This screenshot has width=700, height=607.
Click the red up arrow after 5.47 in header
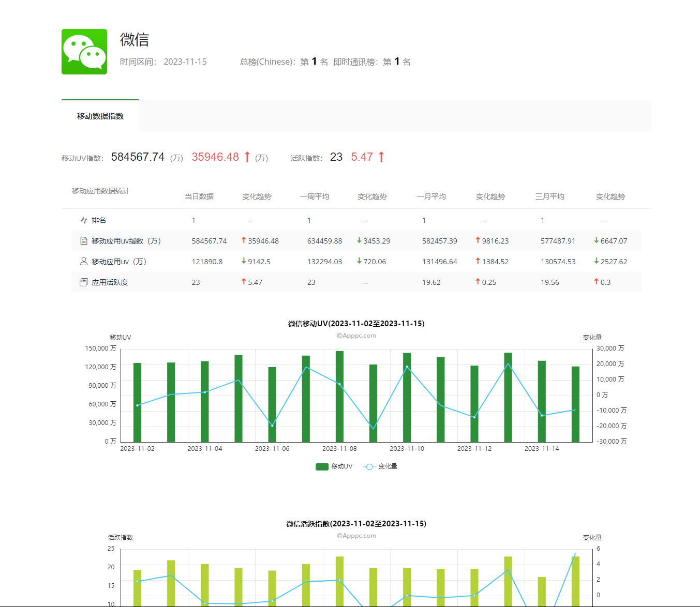pyautogui.click(x=381, y=157)
